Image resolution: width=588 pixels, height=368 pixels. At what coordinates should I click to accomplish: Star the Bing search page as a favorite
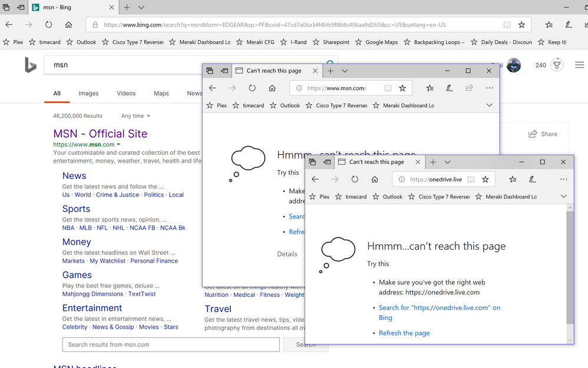[521, 25]
